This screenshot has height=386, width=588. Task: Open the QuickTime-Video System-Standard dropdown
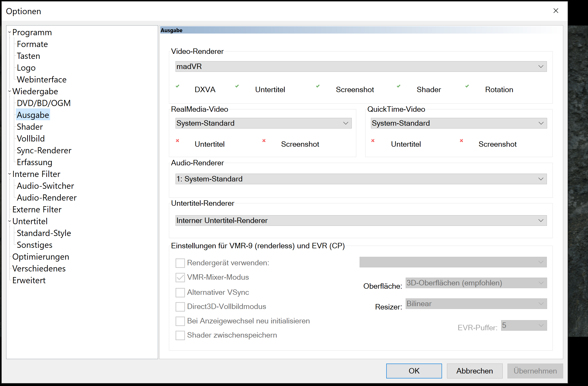(459, 123)
